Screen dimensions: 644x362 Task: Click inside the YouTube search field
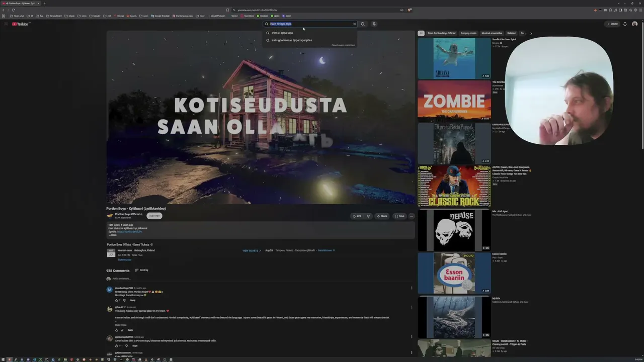click(309, 24)
